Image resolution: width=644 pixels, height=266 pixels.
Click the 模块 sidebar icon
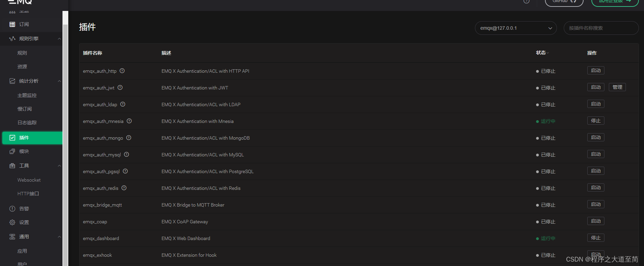point(12,151)
